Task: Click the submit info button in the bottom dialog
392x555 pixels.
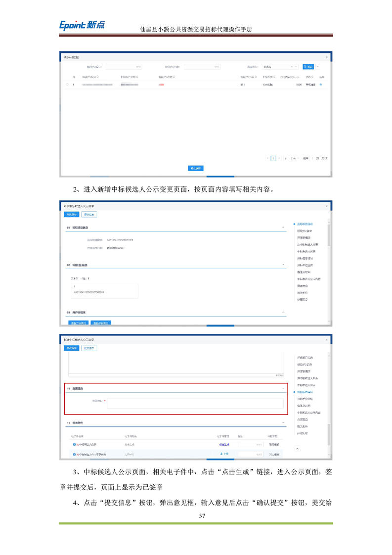Action: point(89,348)
